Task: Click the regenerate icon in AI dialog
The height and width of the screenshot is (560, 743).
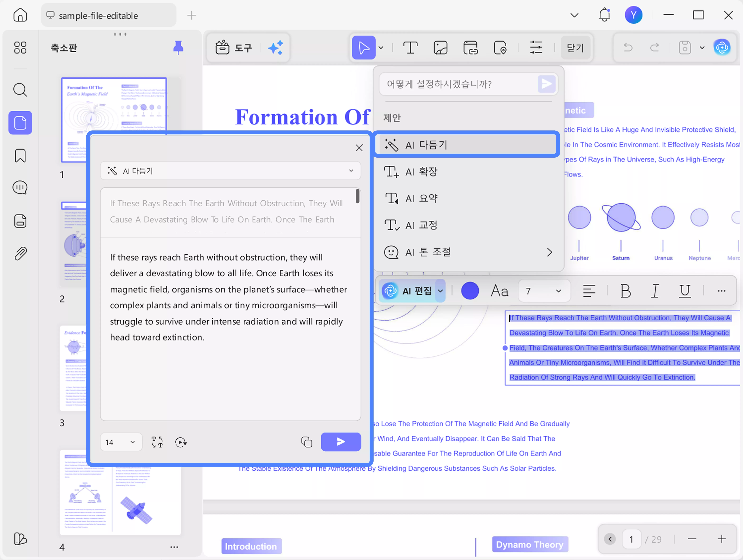Action: point(181,442)
